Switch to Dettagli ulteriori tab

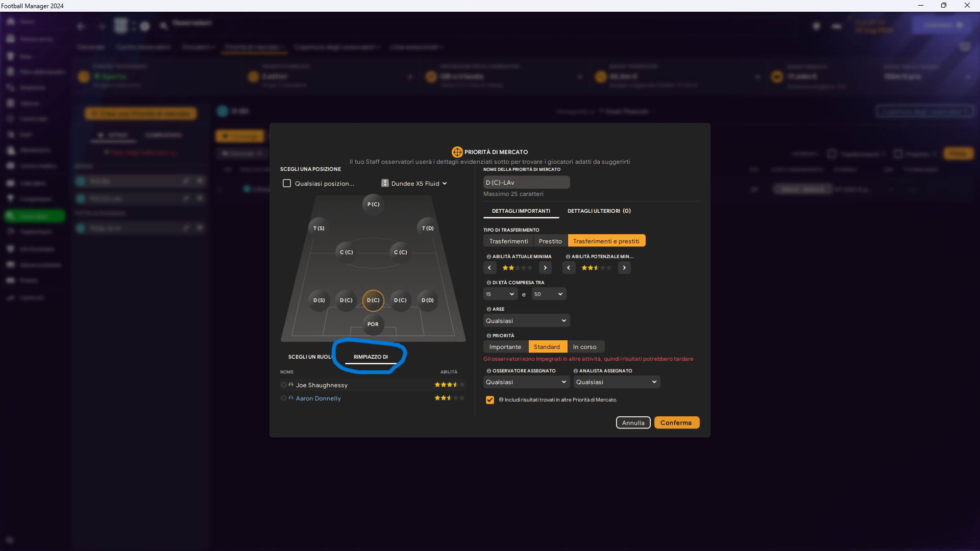(599, 211)
